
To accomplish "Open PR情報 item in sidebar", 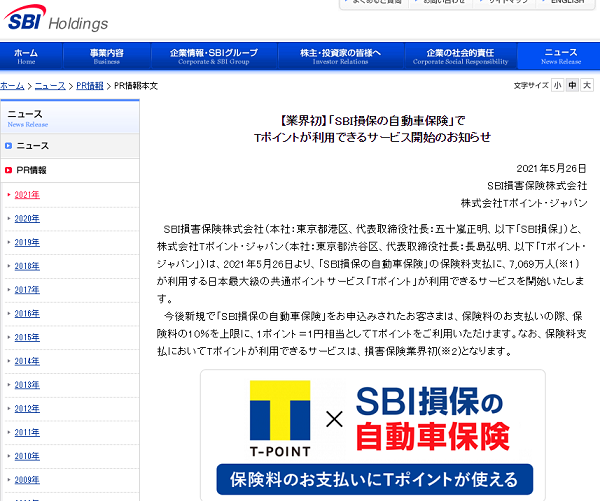I will 70,170.
